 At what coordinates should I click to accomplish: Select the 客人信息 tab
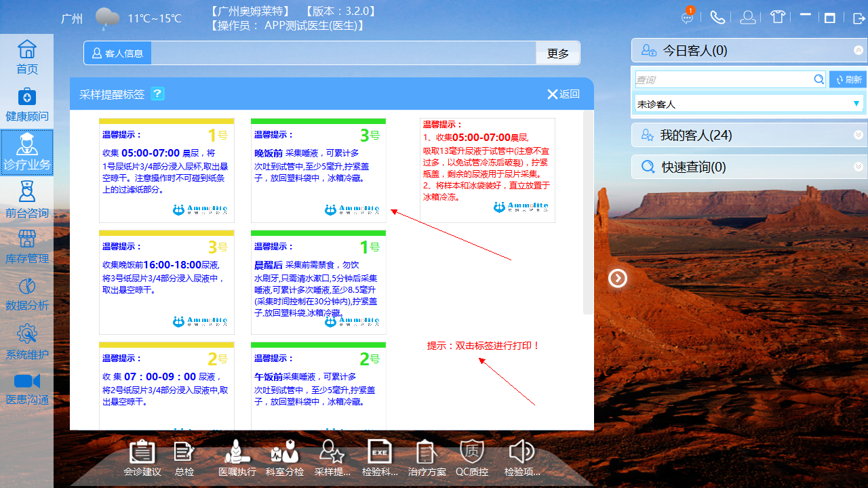pos(118,53)
